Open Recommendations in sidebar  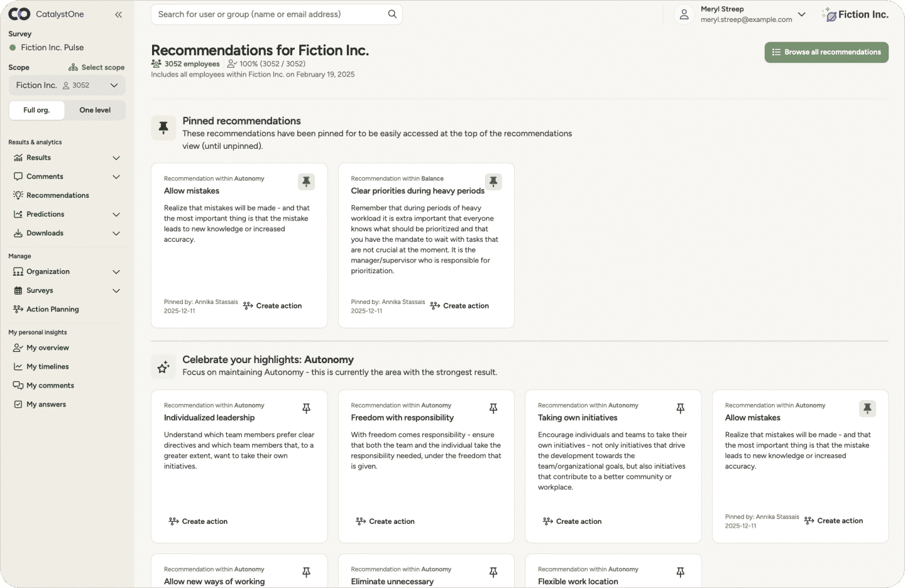pos(58,195)
